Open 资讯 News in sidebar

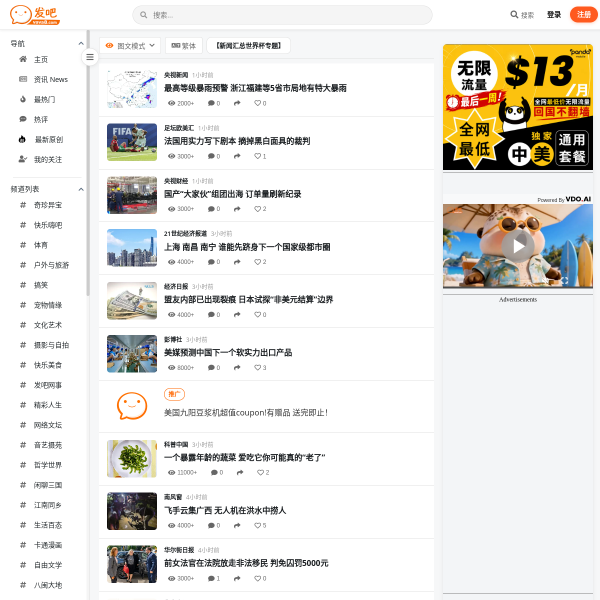pyautogui.click(x=51, y=80)
